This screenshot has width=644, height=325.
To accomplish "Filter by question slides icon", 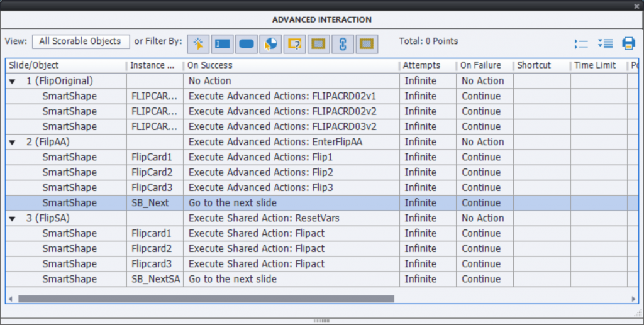I will point(294,43).
